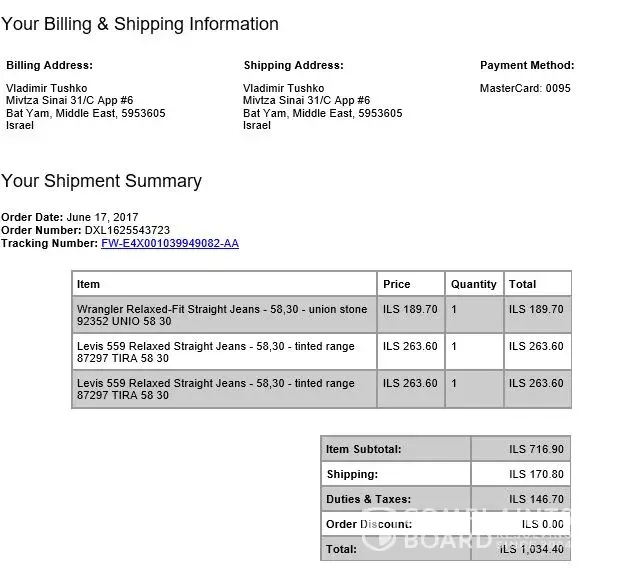Image resolution: width=623 pixels, height=571 pixels.
Task: Click the ILS 189.70 price cell
Action: [x=410, y=310]
